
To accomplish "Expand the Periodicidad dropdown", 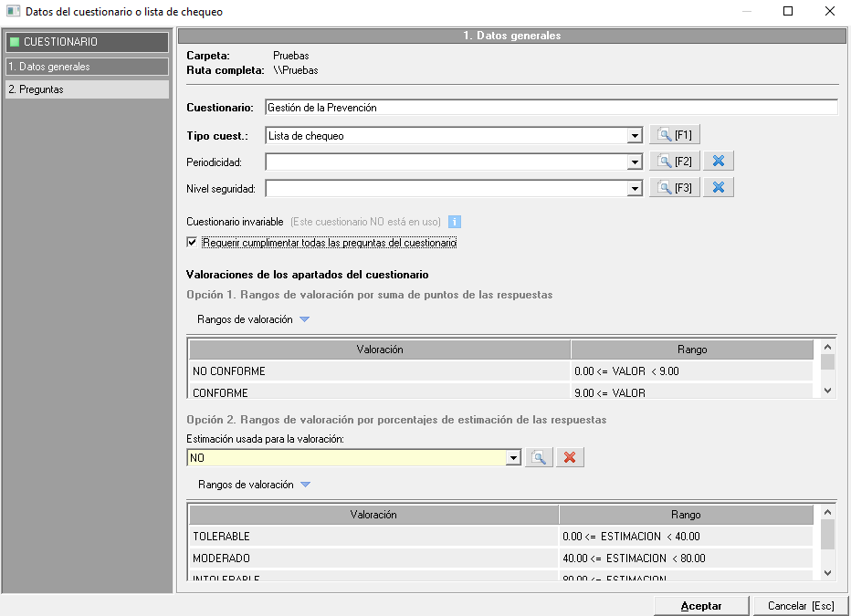I will (x=635, y=162).
